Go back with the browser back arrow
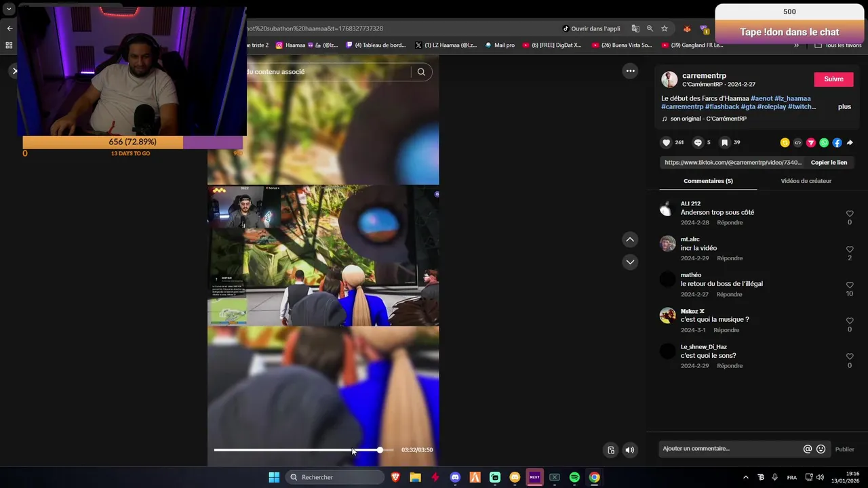The width and height of the screenshot is (868, 488). [x=9, y=28]
